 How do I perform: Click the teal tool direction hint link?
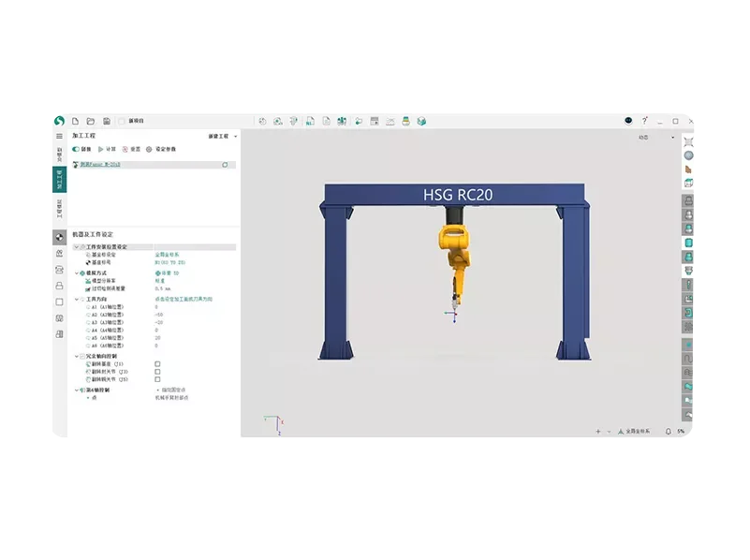[184, 300]
